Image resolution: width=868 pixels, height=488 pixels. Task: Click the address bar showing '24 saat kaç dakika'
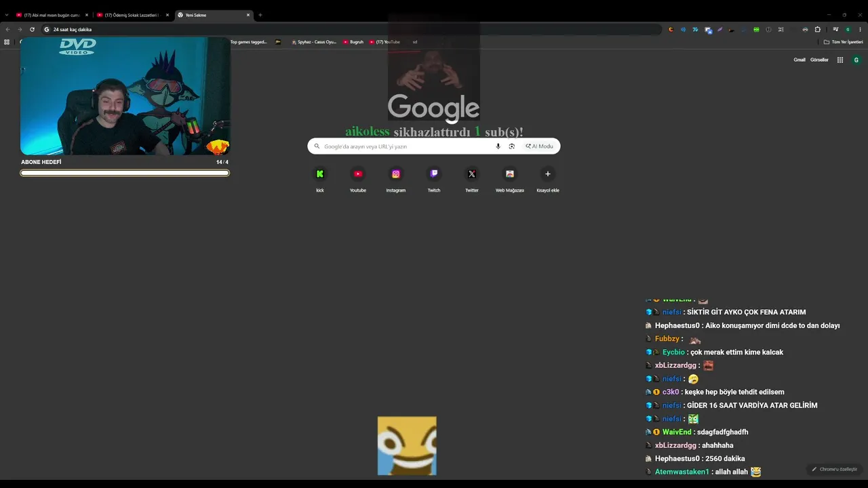point(351,29)
